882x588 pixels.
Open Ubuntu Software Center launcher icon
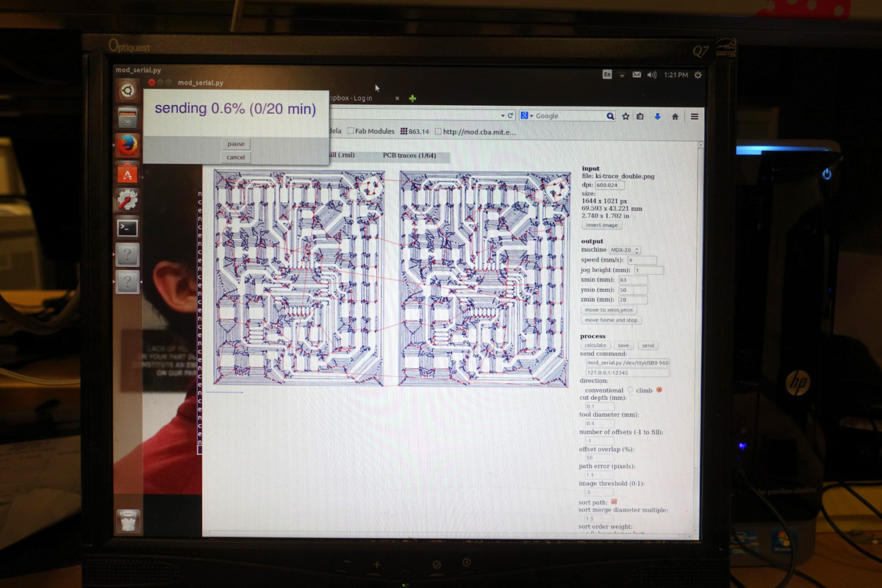(x=127, y=173)
